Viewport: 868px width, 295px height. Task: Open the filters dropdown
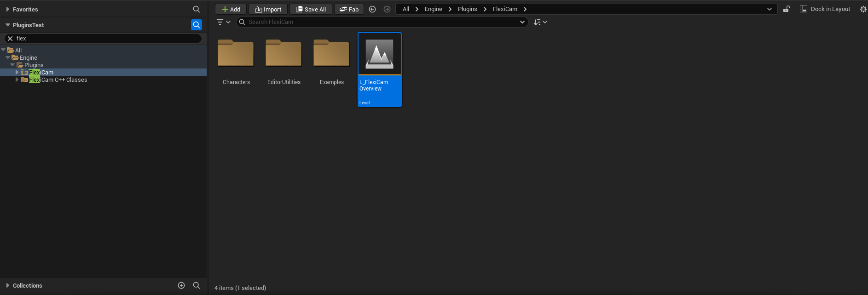[223, 22]
